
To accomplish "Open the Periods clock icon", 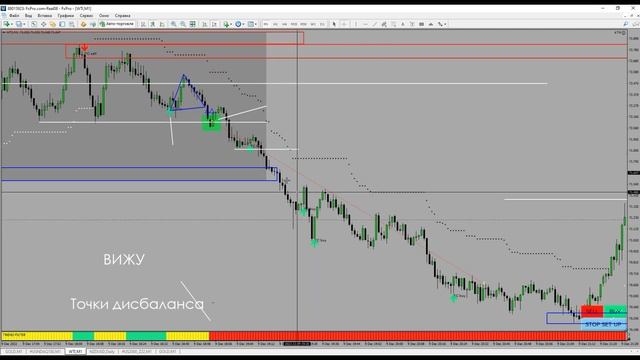I will 238,24.
